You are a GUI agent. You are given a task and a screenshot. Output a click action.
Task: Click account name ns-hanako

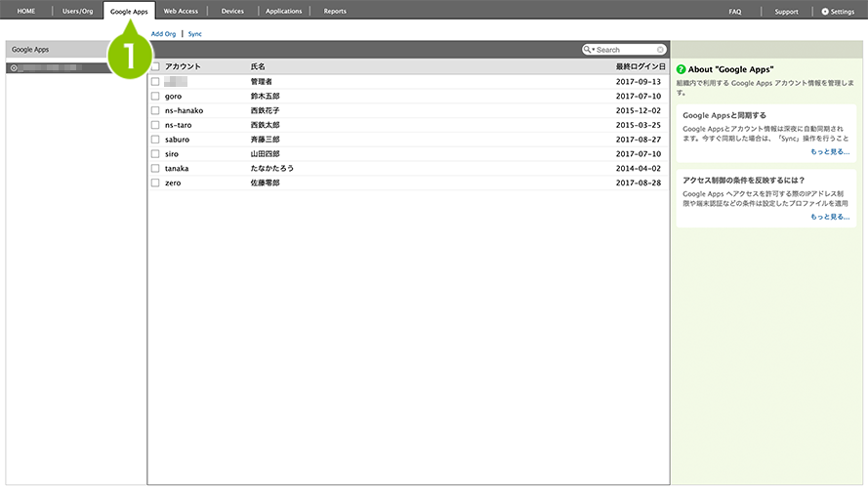184,110
